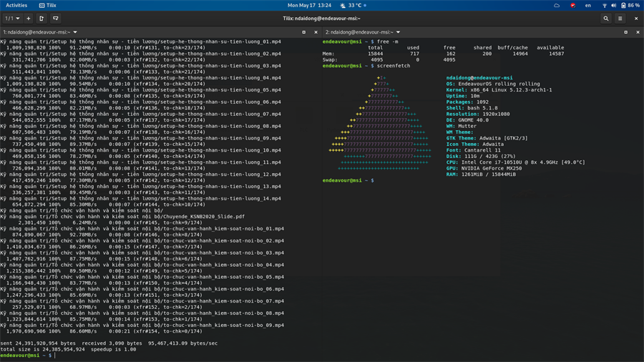This screenshot has height=362, width=644.
Task: Open the 'en' input language menu
Action: pyautogui.click(x=588, y=5)
